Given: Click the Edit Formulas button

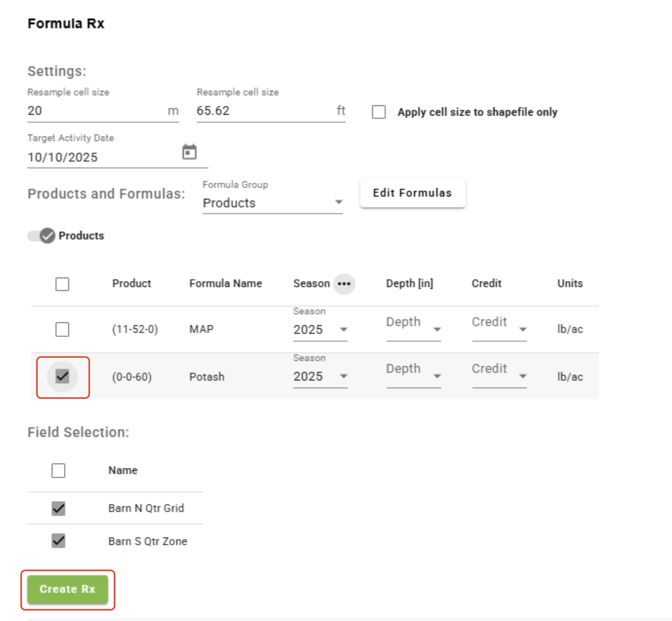Looking at the screenshot, I should pos(412,193).
